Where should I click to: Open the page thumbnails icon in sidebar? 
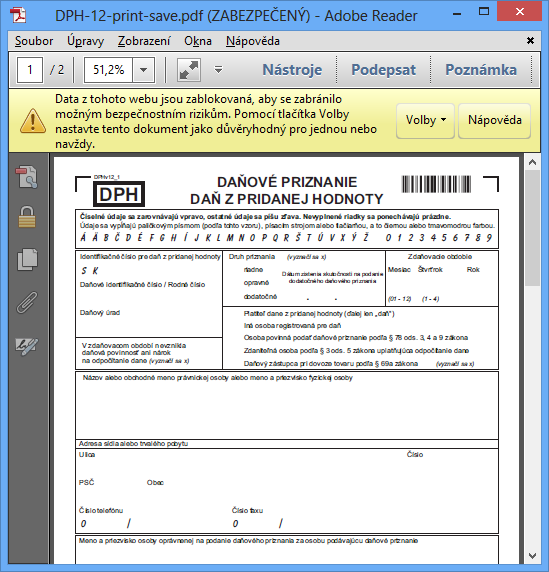(x=27, y=259)
